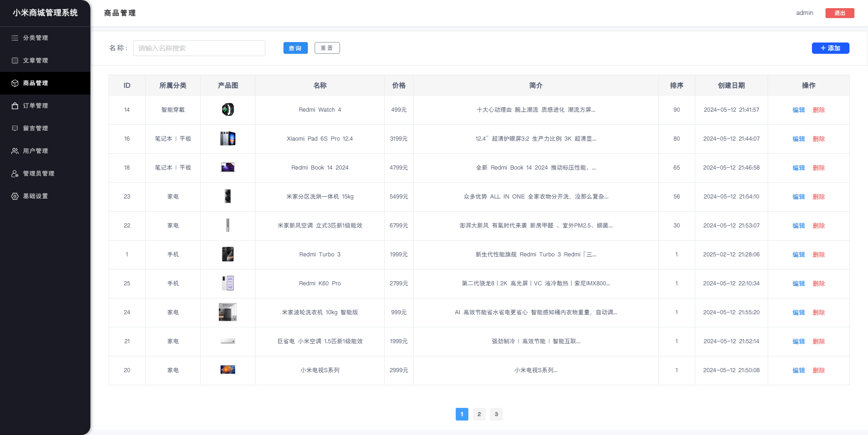Delete the Redmi Watch 4 row
The height and width of the screenshot is (435, 868).
819,110
